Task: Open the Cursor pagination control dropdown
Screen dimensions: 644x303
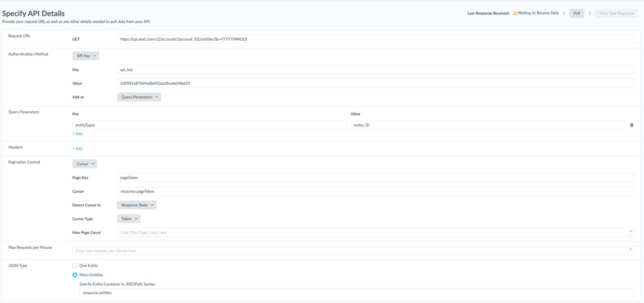Action: (x=85, y=164)
